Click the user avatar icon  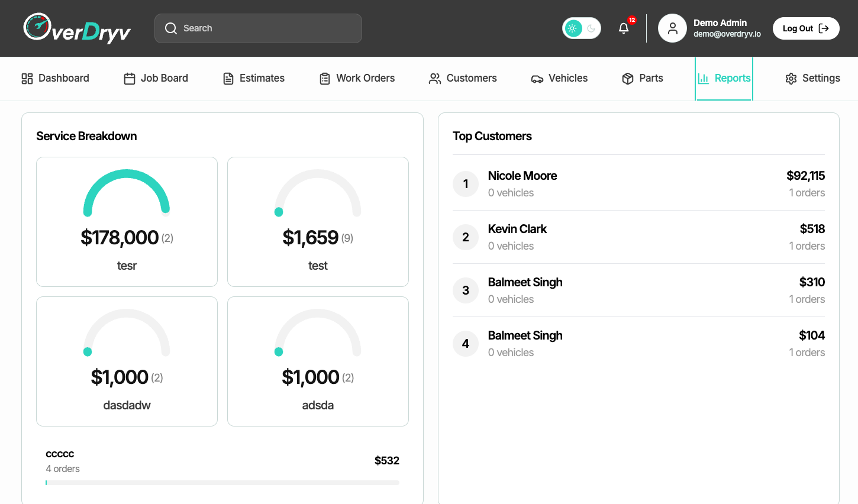[672, 28]
